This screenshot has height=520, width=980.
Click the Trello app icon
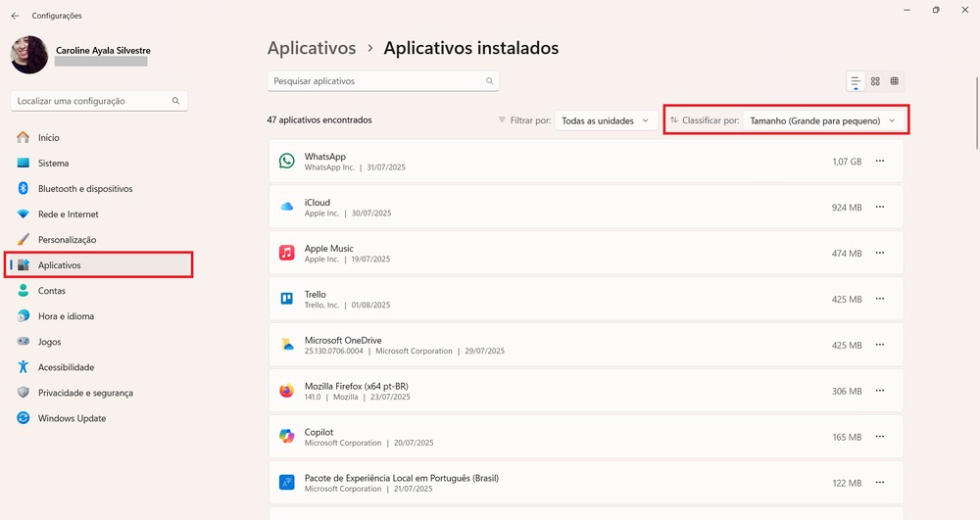[287, 299]
